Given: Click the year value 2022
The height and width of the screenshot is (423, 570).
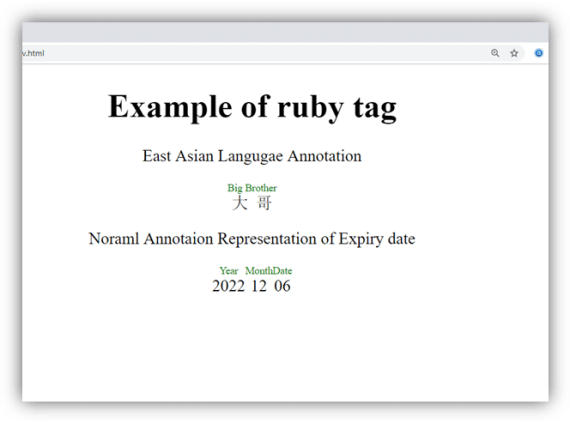Looking at the screenshot, I should [229, 286].
